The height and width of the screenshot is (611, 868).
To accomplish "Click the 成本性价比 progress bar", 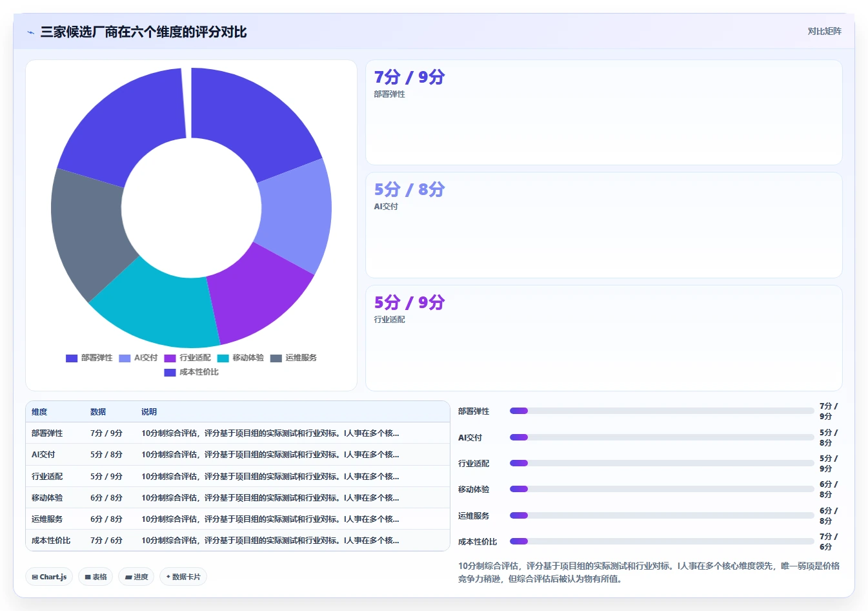I will (661, 541).
